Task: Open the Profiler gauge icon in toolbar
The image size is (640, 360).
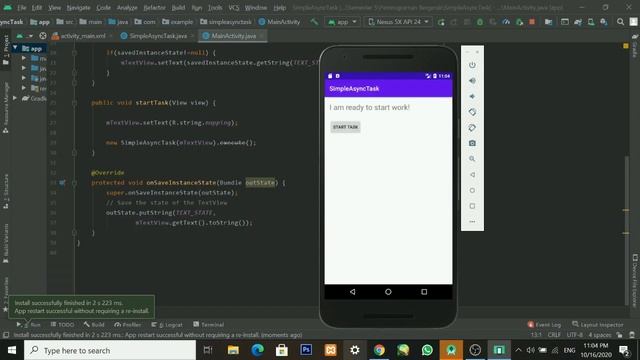Action: click(506, 22)
